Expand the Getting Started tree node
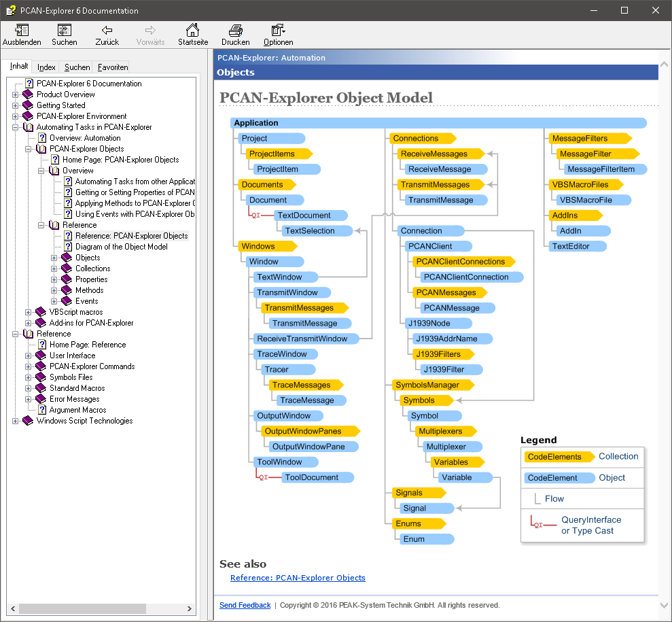The width and height of the screenshot is (672, 622). pos(16,105)
